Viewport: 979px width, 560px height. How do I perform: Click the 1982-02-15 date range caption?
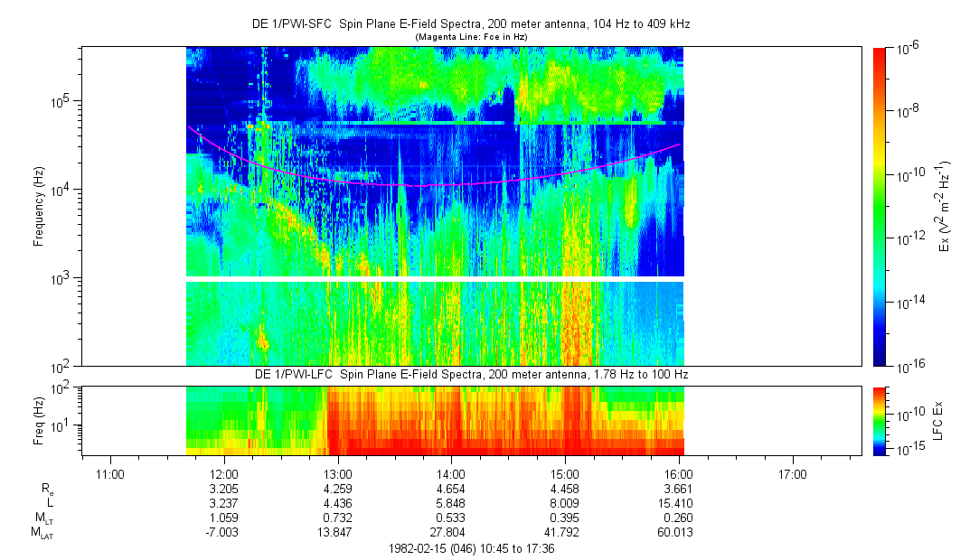(469, 548)
